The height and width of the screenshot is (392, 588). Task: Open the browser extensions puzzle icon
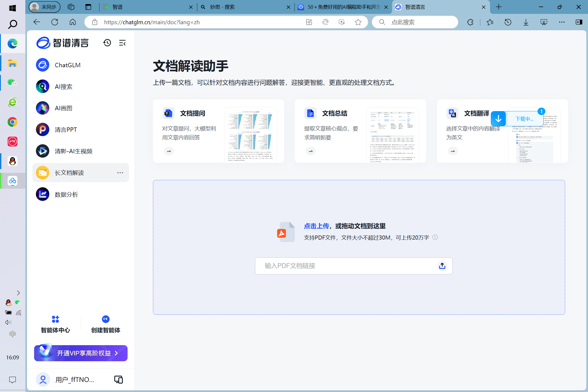pyautogui.click(x=470, y=22)
